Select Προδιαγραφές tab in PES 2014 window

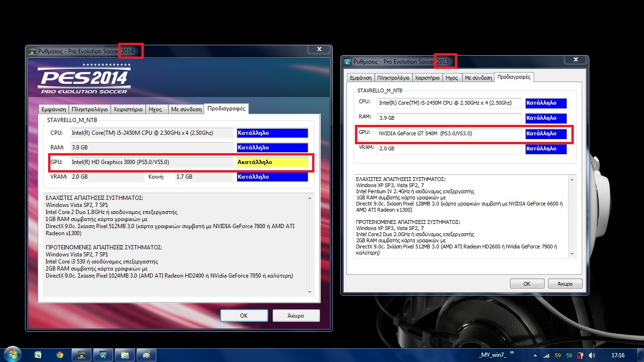point(227,108)
